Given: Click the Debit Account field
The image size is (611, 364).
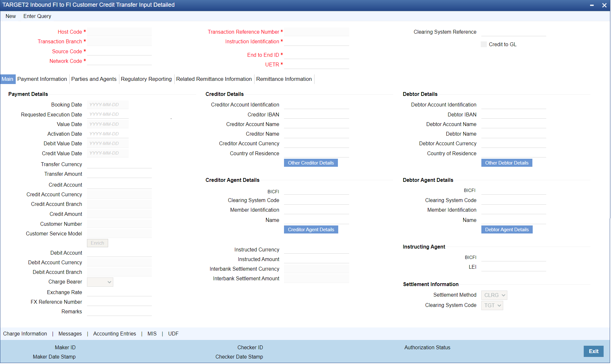Looking at the screenshot, I should click(x=119, y=253).
